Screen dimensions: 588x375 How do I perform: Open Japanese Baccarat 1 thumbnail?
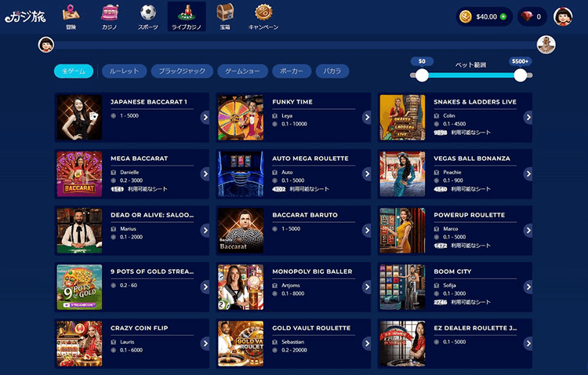click(79, 117)
